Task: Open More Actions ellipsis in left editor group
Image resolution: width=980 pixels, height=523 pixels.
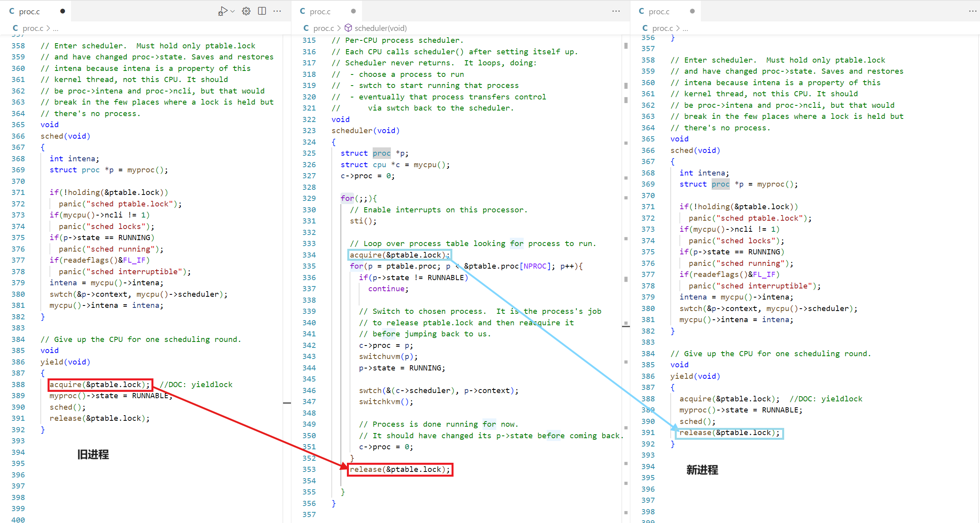Action: click(277, 11)
